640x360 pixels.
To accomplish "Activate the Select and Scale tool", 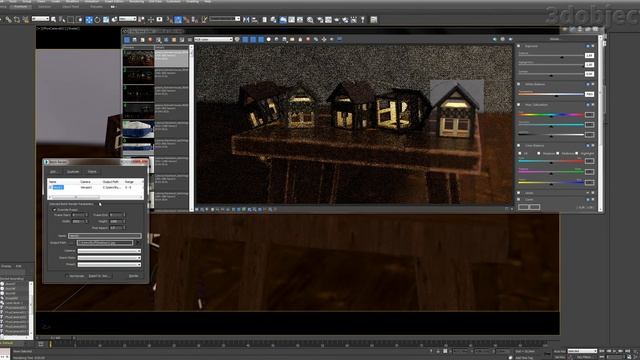I will (x=106, y=19).
